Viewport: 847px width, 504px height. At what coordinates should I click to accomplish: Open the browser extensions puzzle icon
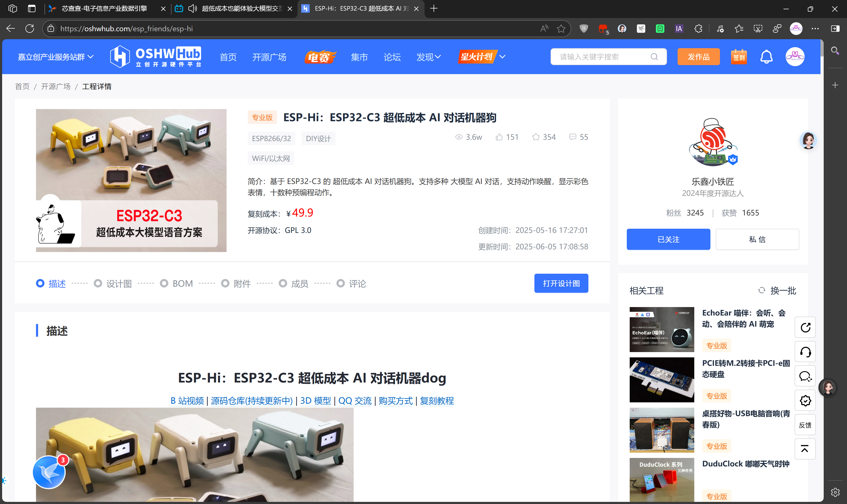698,29
